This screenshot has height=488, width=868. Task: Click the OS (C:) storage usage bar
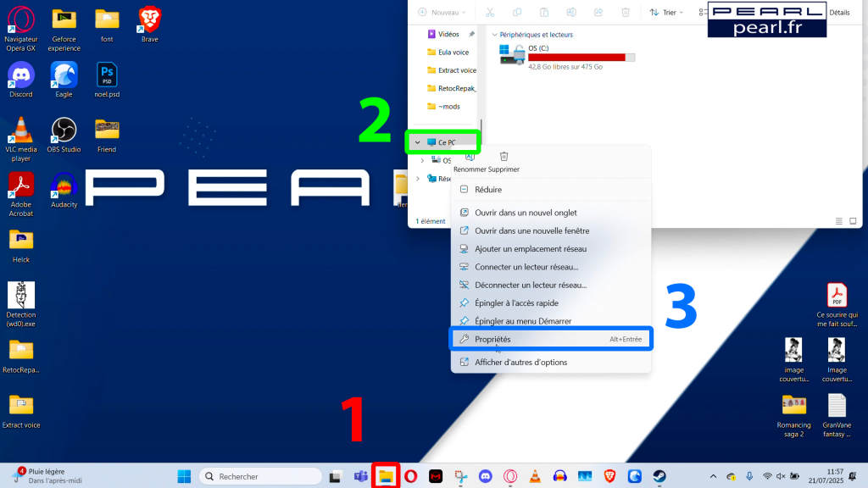point(581,58)
